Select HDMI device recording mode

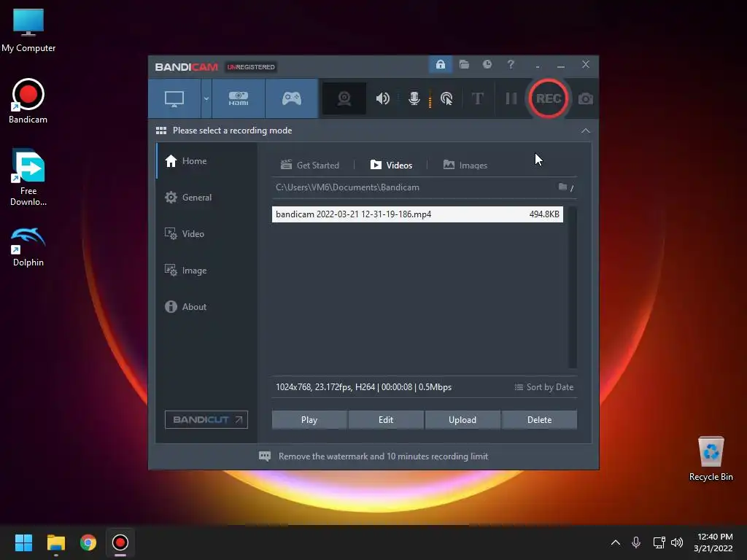click(239, 98)
